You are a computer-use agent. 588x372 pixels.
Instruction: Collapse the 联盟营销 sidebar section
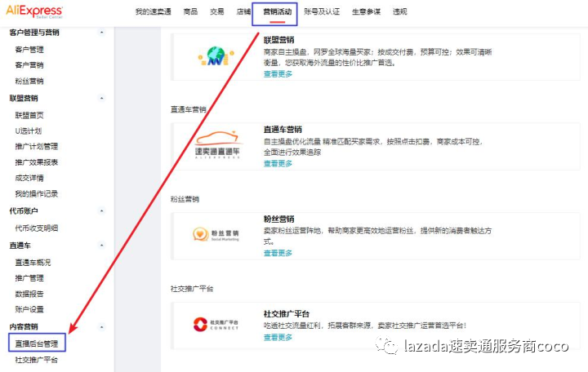click(x=101, y=98)
